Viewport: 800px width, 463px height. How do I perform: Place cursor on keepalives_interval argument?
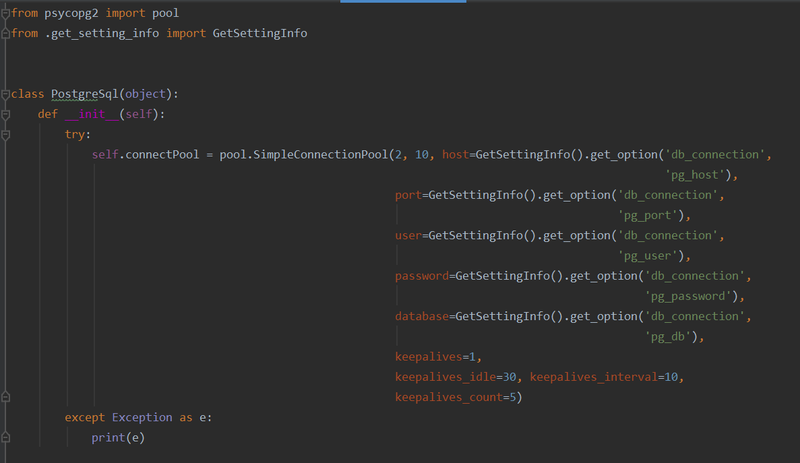point(593,377)
